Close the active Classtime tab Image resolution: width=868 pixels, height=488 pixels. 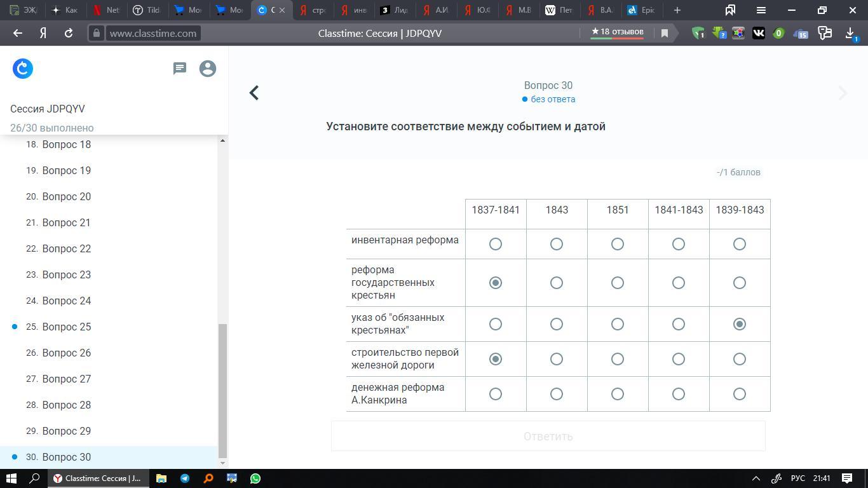[x=282, y=10]
